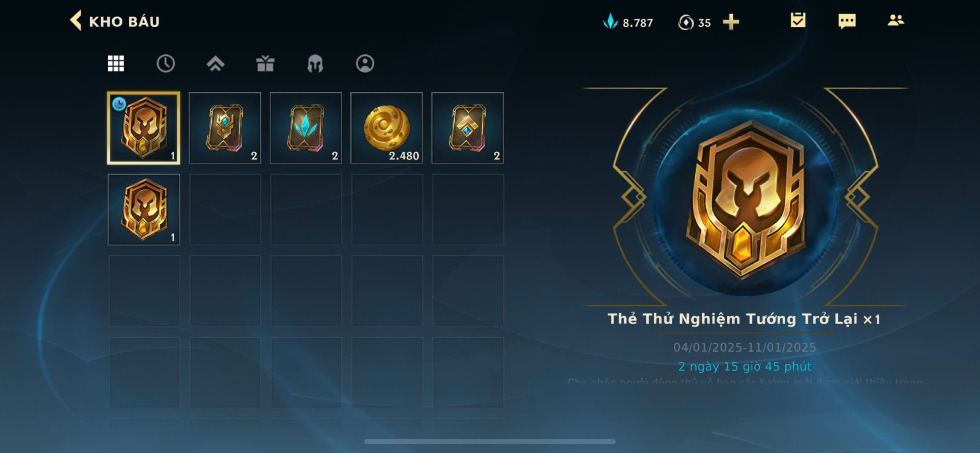Open the profile avatar filter tab
Viewport: 980px width, 453px height.
[x=365, y=63]
